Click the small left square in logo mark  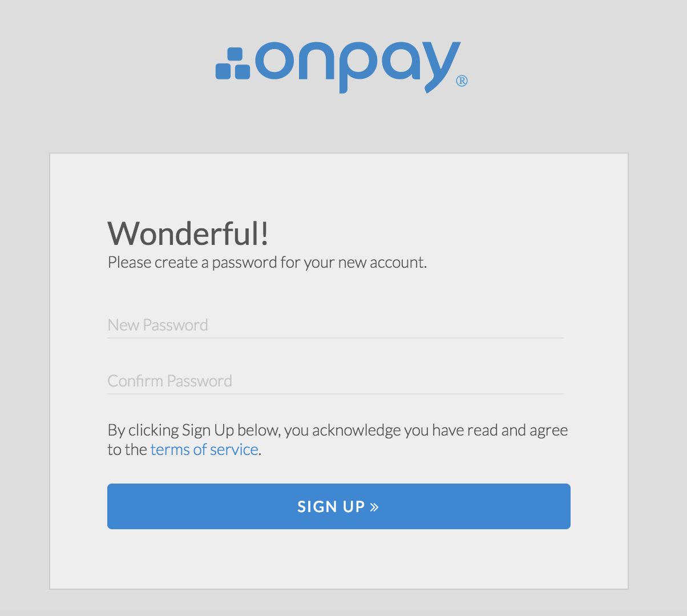[x=223, y=72]
